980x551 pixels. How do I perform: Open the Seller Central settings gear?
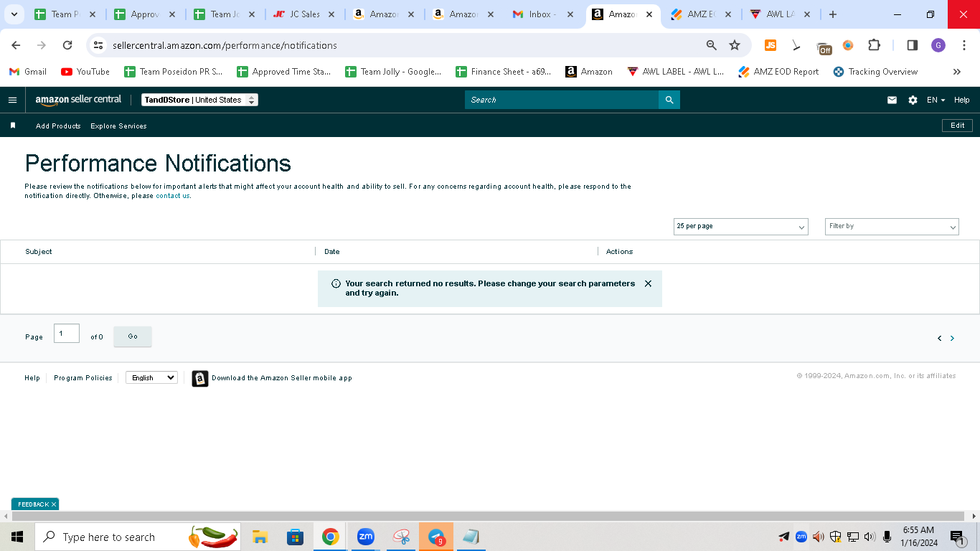pyautogui.click(x=913, y=100)
